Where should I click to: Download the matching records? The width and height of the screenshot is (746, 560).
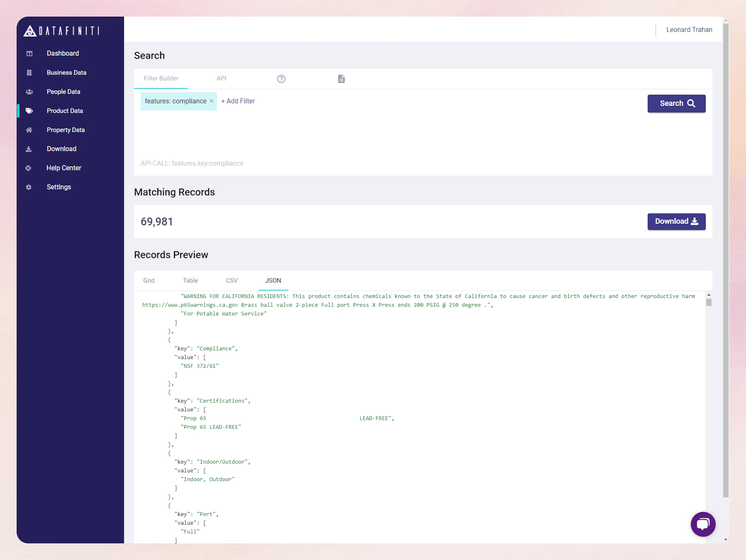click(x=676, y=221)
